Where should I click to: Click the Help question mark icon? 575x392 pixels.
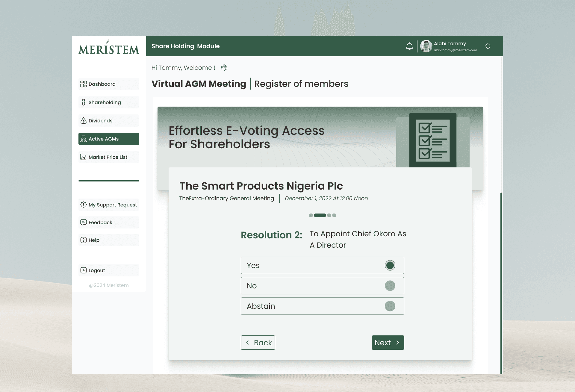[x=84, y=240]
